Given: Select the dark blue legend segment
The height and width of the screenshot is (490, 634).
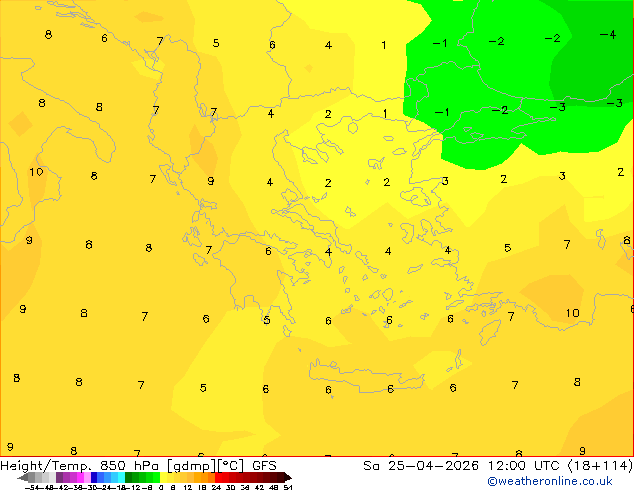Looking at the screenshot, I should pos(94,477).
